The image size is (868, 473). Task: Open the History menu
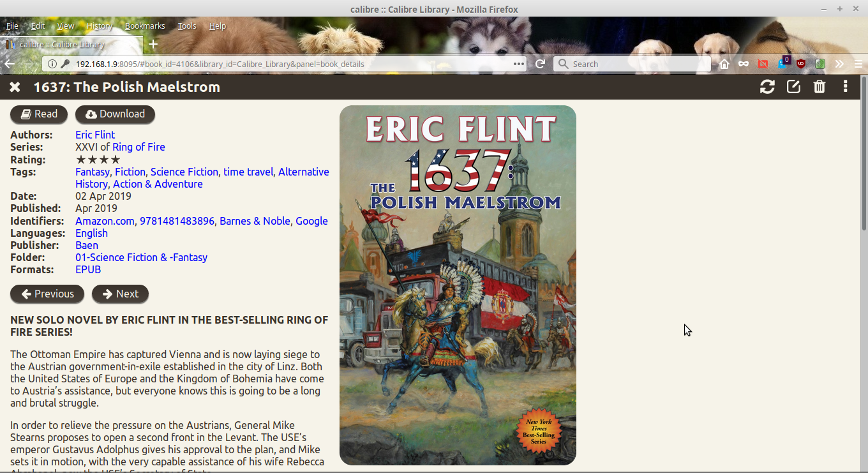100,26
